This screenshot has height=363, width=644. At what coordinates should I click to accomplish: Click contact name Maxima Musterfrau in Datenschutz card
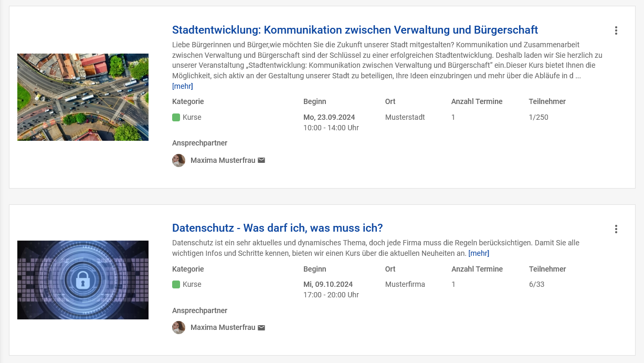pos(223,328)
